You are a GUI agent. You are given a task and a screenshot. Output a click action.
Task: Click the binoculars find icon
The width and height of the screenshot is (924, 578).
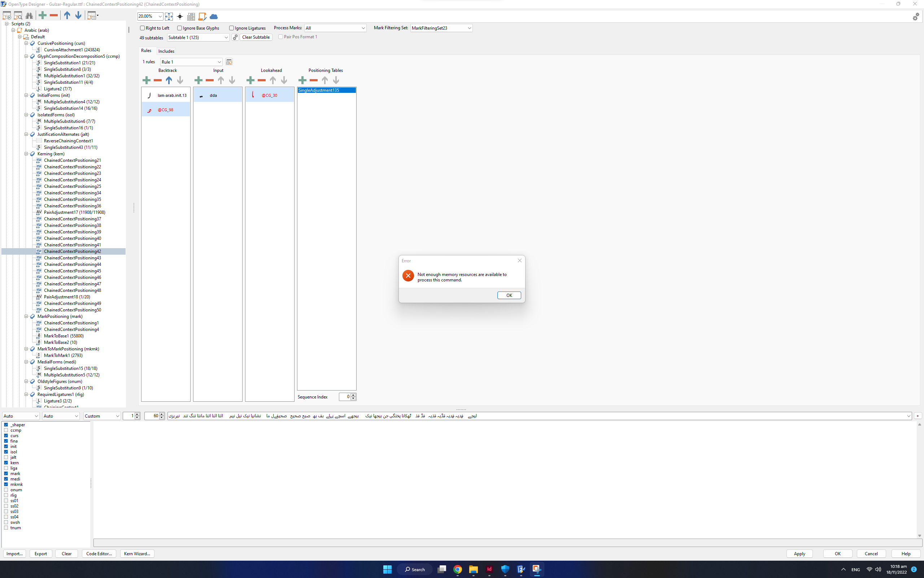coord(29,16)
